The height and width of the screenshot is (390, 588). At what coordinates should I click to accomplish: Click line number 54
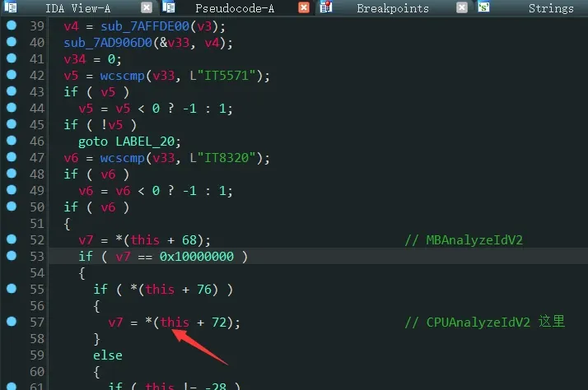(x=37, y=273)
